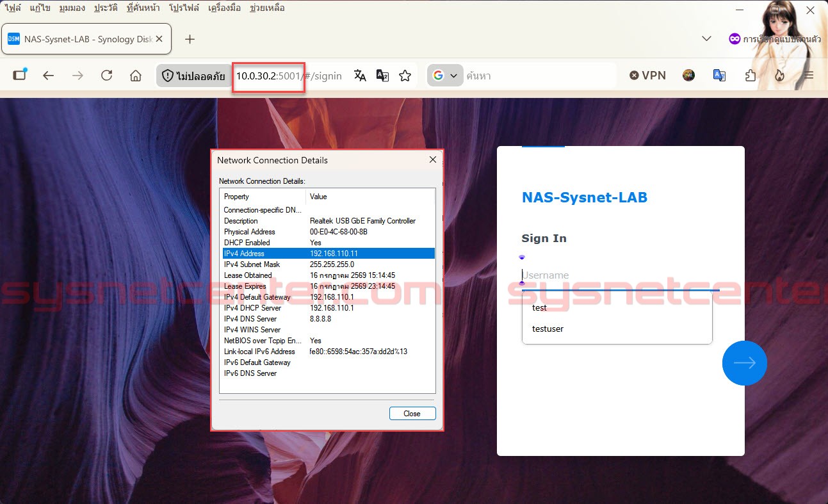828x504 pixels.
Task: Select the IPv4 DHCP Server row
Action: pyautogui.click(x=328, y=308)
